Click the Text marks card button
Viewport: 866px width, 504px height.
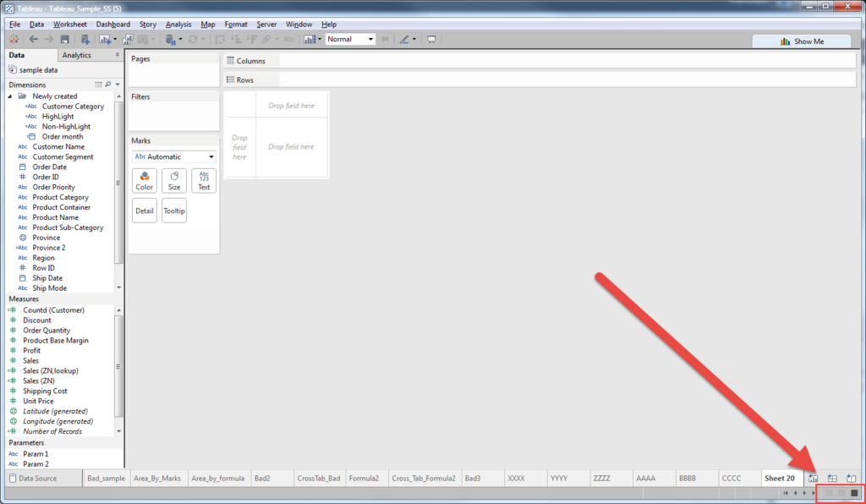coord(204,181)
